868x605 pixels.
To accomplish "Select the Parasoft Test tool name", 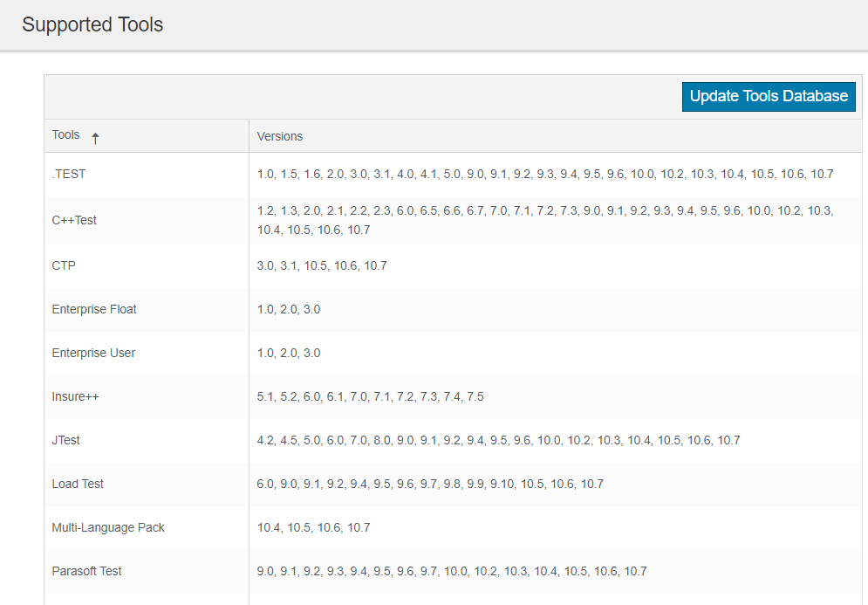I will [x=86, y=571].
